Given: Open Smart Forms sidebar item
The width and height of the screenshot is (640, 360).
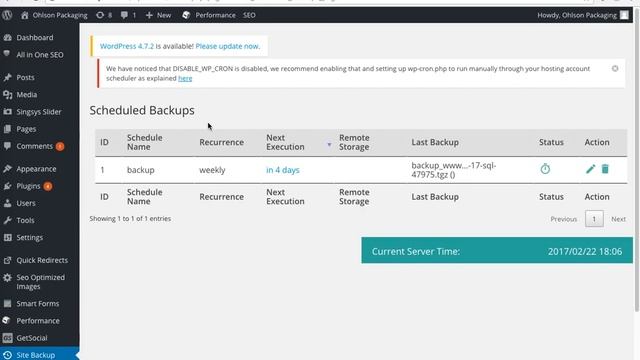Looking at the screenshot, I should point(38,303).
